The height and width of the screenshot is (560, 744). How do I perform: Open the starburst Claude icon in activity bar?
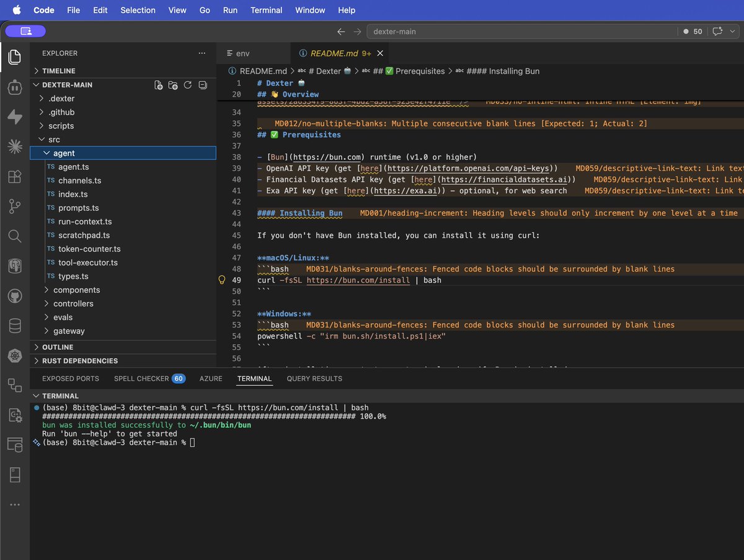[14, 147]
